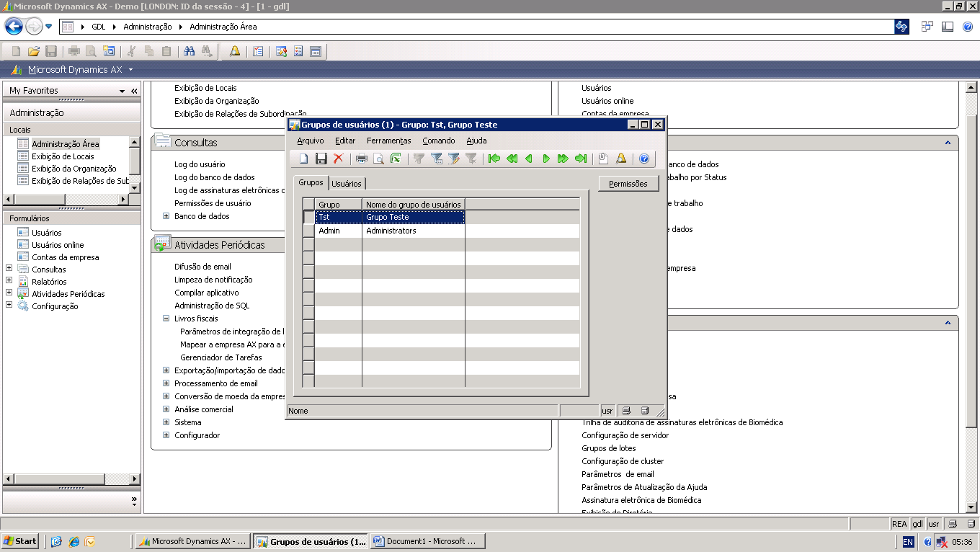Open Gerenciador de Tarefas link
Image resolution: width=980 pixels, height=552 pixels.
point(221,357)
